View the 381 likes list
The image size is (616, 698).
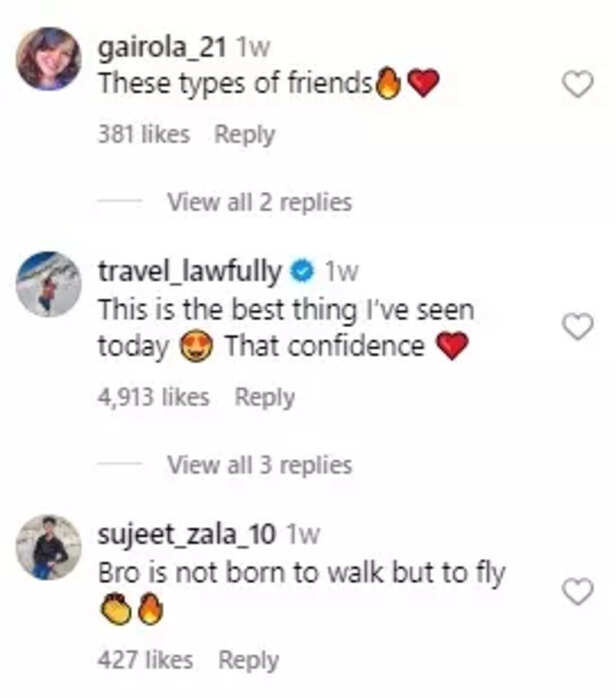click(x=143, y=134)
